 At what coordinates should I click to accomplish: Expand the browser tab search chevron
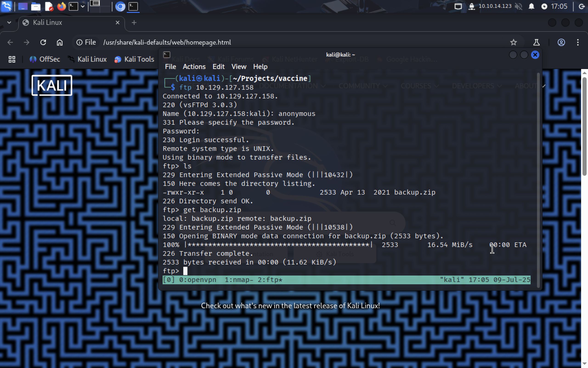[x=9, y=22]
